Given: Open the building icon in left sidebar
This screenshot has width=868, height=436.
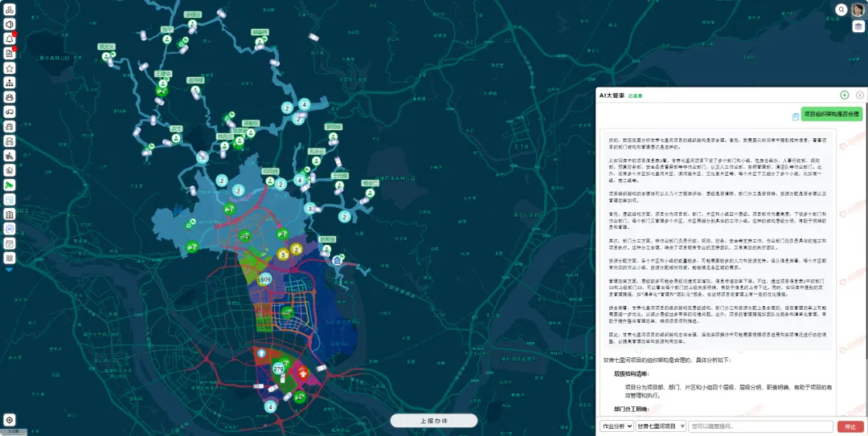Looking at the screenshot, I should coord(10,214).
